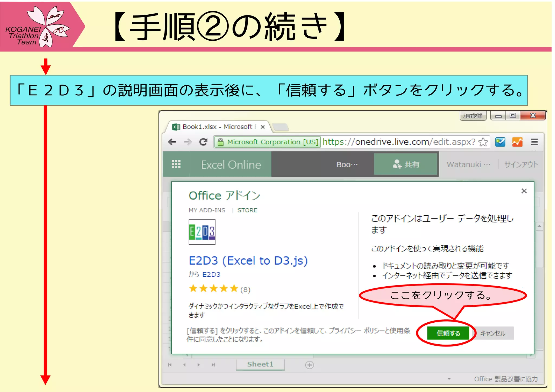Image resolution: width=555 pixels, height=392 pixels.
Task: Click browser forward arrow
Action: click(x=188, y=142)
